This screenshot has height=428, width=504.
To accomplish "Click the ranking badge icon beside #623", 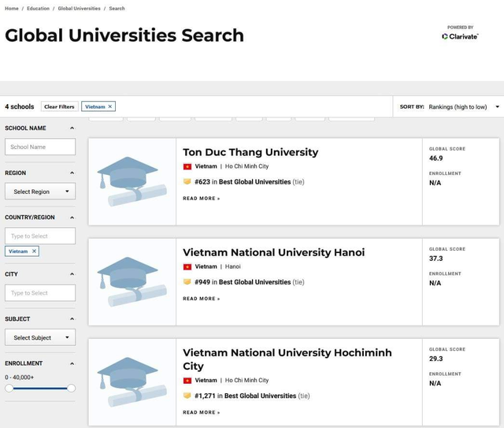I will tap(187, 182).
